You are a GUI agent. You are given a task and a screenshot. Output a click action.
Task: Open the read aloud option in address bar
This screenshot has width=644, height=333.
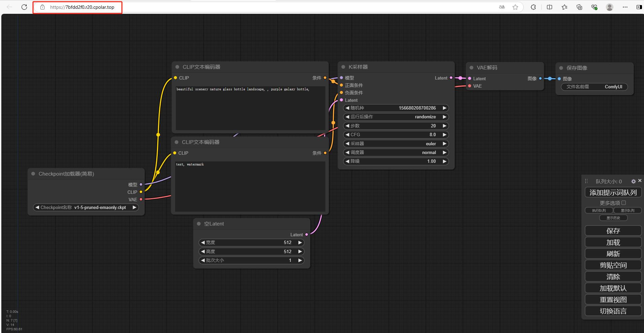[x=502, y=7]
